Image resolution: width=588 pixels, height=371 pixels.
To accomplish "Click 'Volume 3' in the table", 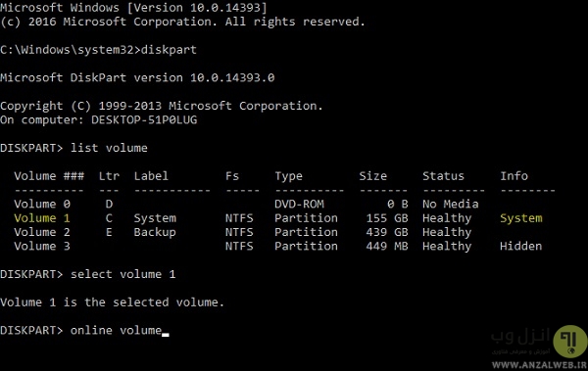I will [x=42, y=247].
